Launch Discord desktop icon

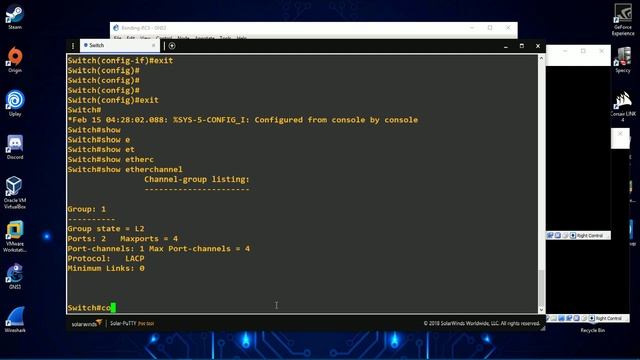pyautogui.click(x=15, y=147)
